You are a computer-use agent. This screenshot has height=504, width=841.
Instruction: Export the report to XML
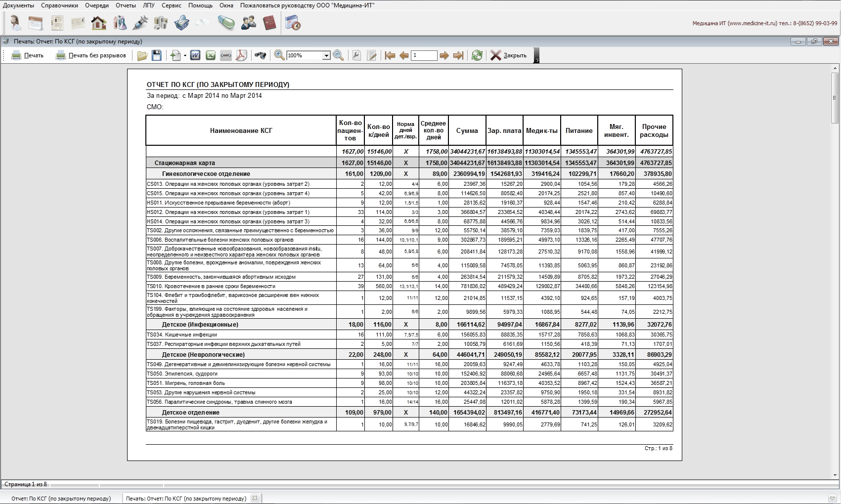(x=226, y=55)
